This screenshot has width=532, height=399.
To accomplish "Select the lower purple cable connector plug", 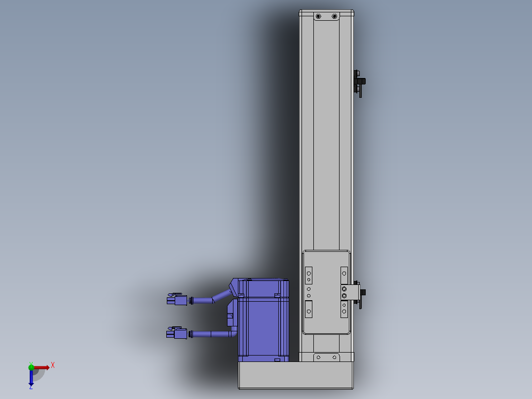I will [x=177, y=333].
